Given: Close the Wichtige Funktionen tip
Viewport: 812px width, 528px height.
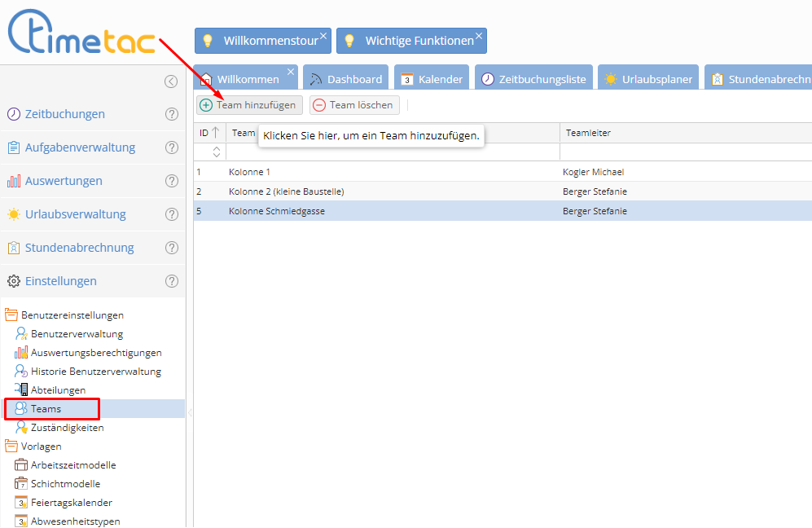Looking at the screenshot, I should coord(478,36).
